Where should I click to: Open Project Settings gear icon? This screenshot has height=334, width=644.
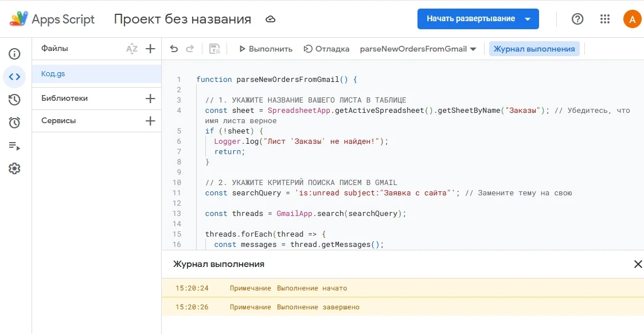(x=14, y=168)
